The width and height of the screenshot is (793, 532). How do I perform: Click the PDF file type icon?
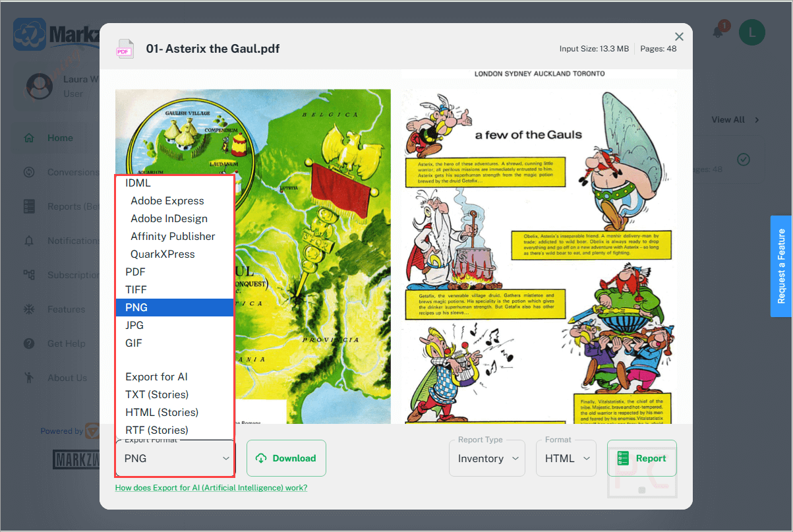pos(125,48)
